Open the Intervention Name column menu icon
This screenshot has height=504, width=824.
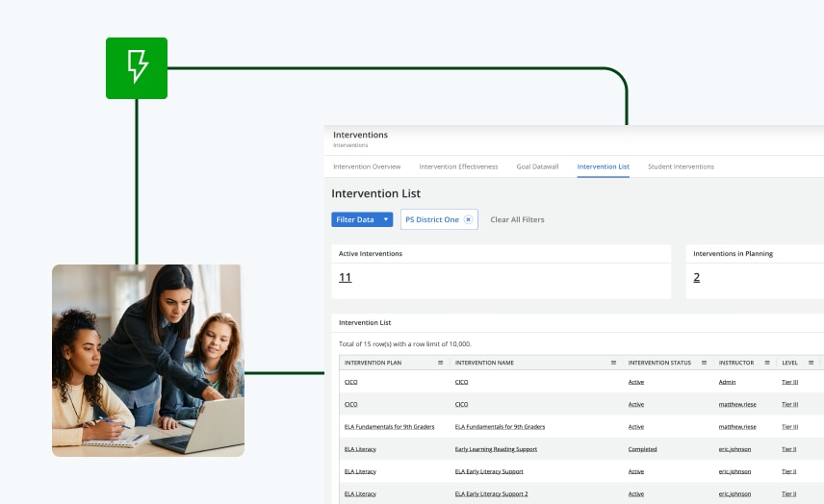613,363
